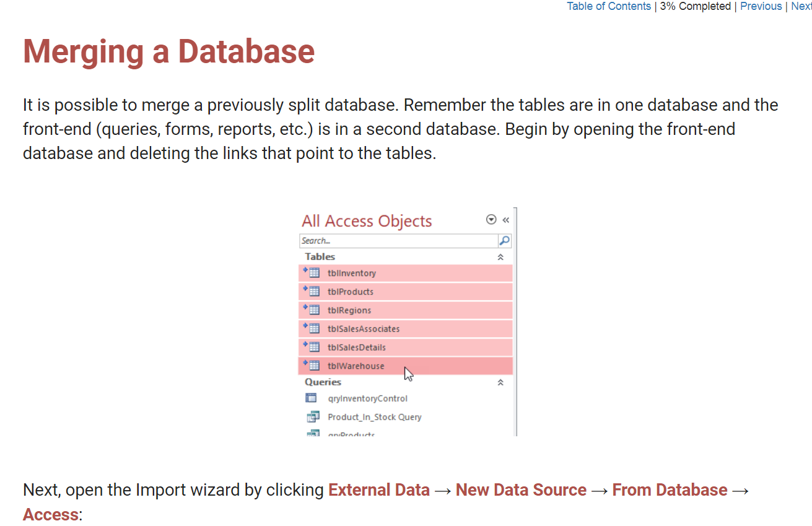
Task: Collapse the Tables group chevron
Action: coord(500,257)
